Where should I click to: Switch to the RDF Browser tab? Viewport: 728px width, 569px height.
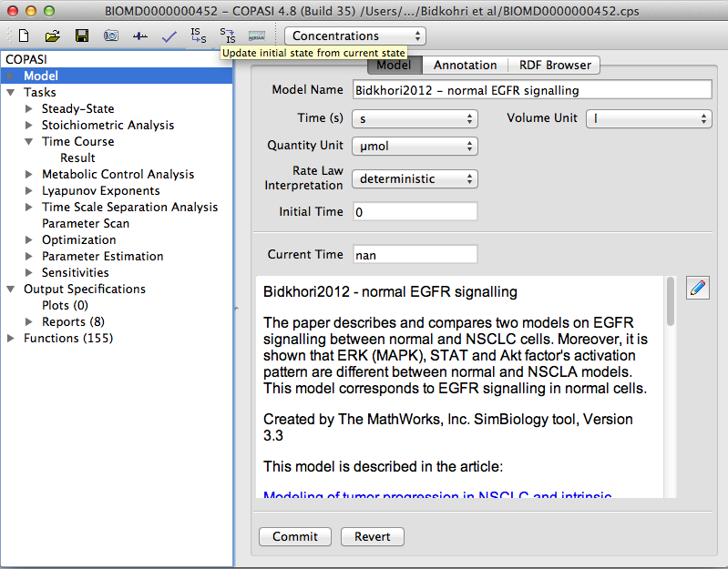555,66
